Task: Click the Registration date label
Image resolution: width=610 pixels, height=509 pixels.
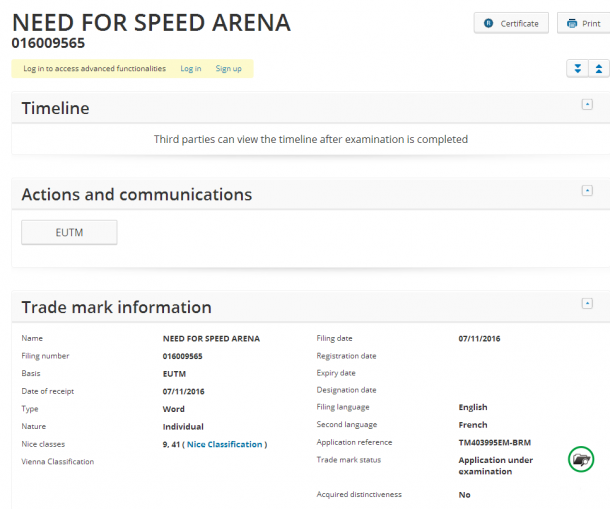Action: pos(346,356)
